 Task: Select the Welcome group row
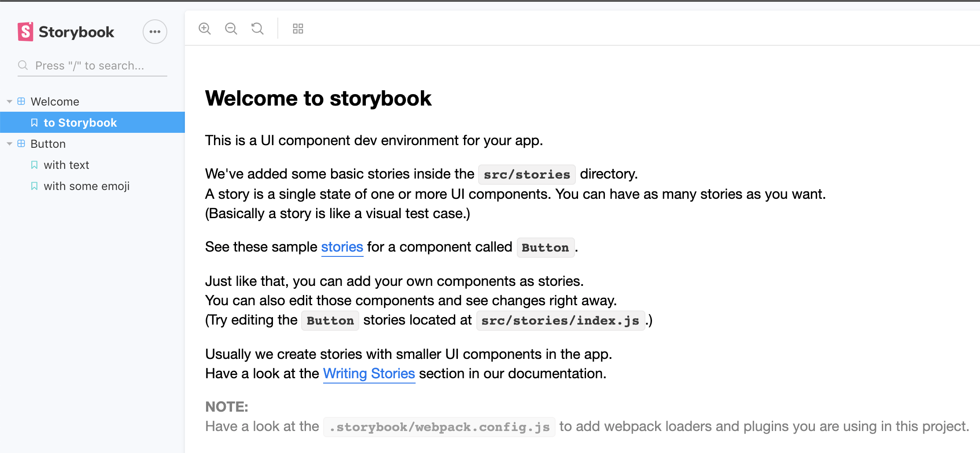click(92, 102)
